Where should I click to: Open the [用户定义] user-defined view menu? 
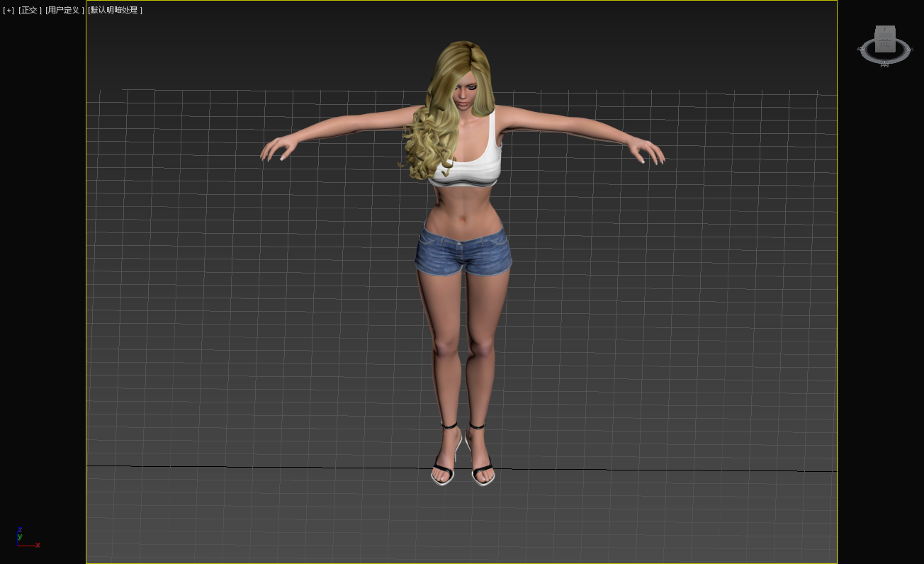pyautogui.click(x=63, y=10)
